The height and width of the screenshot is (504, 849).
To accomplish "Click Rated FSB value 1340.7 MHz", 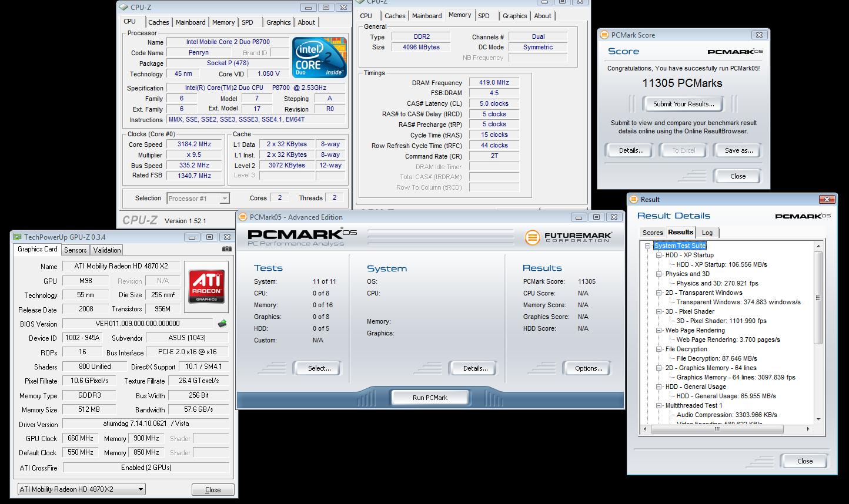I will [x=194, y=176].
